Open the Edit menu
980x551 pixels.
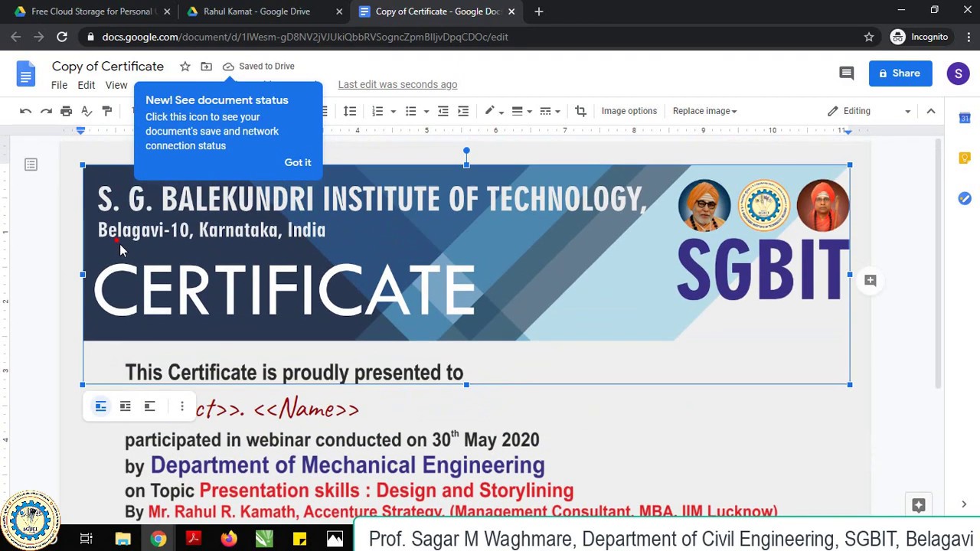coord(86,85)
